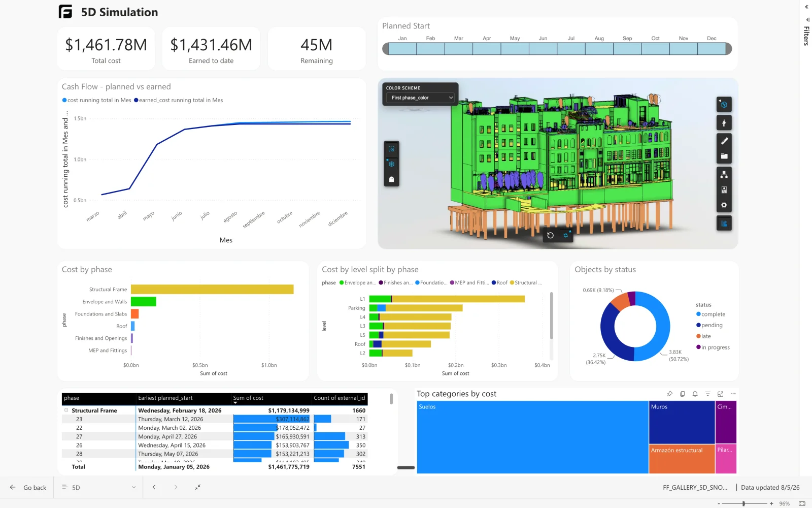Select Jul segment on Planned Start timeline

point(571,49)
